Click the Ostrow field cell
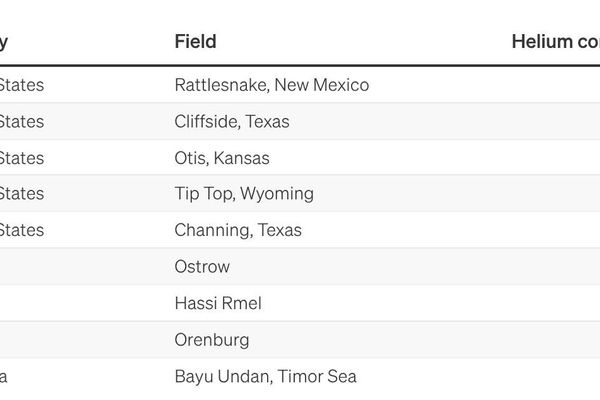 point(201,267)
